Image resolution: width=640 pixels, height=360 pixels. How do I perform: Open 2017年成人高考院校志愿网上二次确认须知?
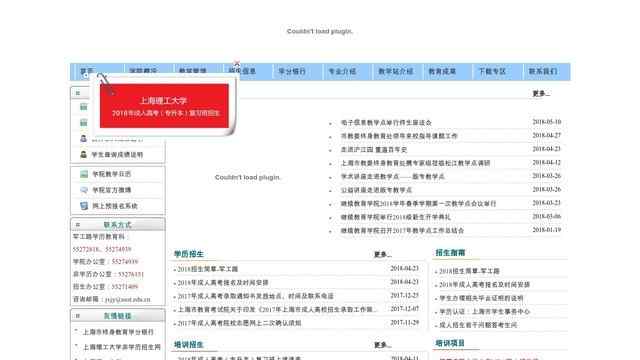[239, 323]
